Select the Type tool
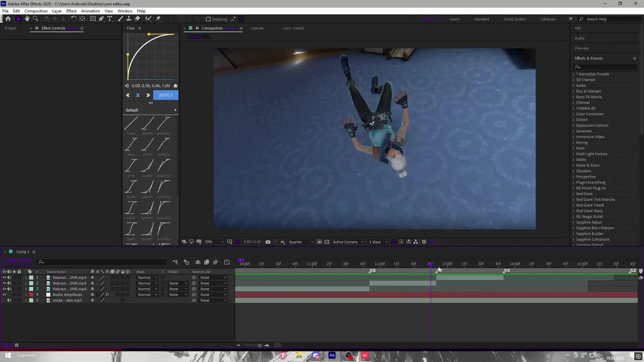Screen dimensions: 644x362 110,19
